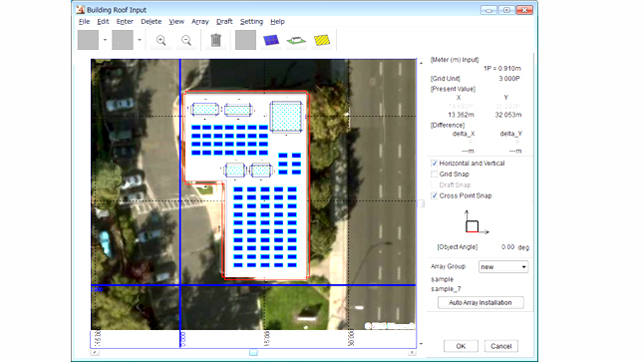Image resolution: width=644 pixels, height=362 pixels.
Task: Select the green flat roof icon
Action: 296,40
